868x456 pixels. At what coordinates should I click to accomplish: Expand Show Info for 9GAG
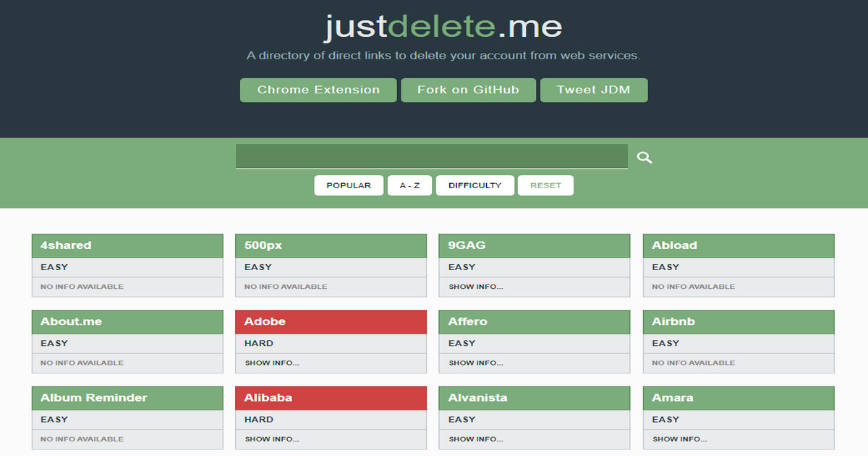(475, 287)
